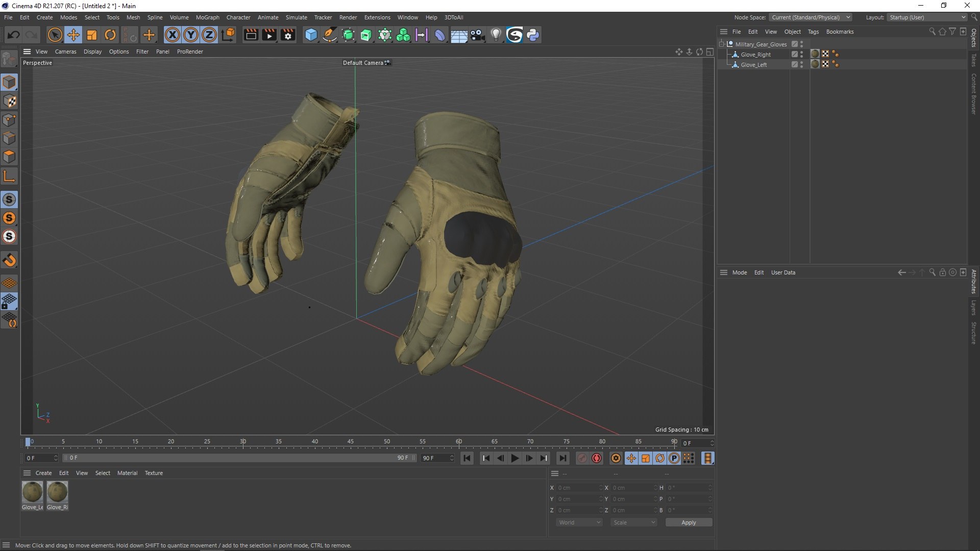Toggle Glove_Left visibility dots
The image size is (980, 551).
click(802, 64)
